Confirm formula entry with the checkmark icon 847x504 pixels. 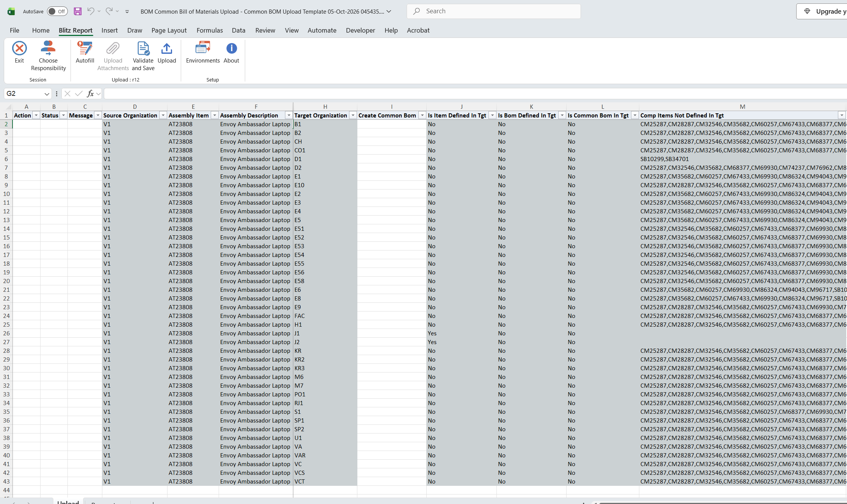click(x=79, y=94)
